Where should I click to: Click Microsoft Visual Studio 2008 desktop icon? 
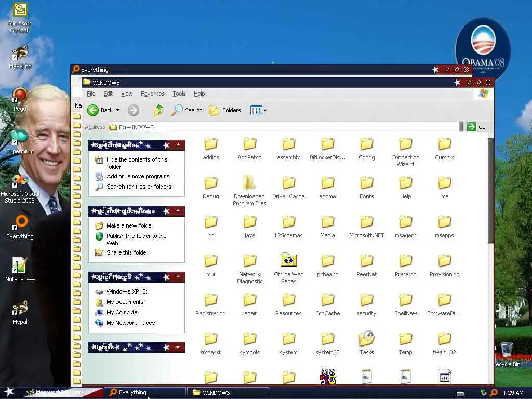coord(20,188)
